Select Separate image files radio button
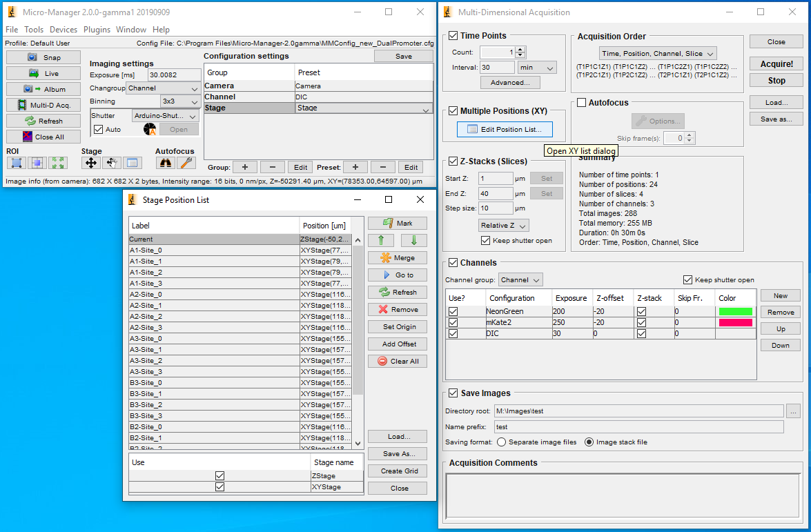 [501, 442]
